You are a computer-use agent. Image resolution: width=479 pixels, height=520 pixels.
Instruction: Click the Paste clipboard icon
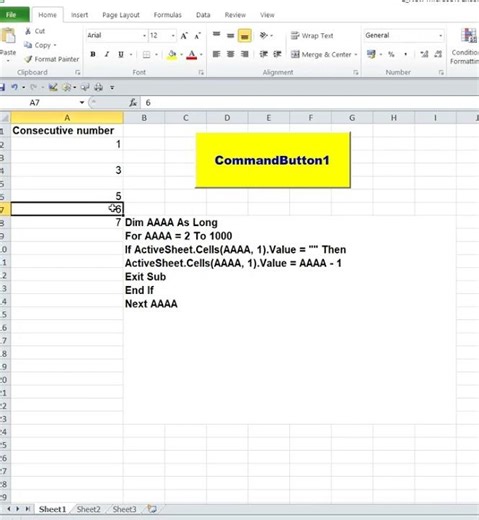click(x=8, y=36)
